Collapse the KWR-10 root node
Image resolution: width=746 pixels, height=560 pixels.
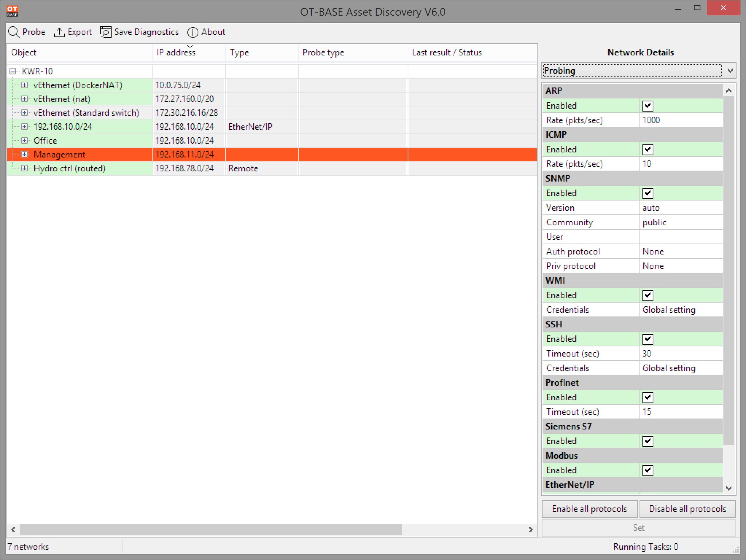(13, 71)
